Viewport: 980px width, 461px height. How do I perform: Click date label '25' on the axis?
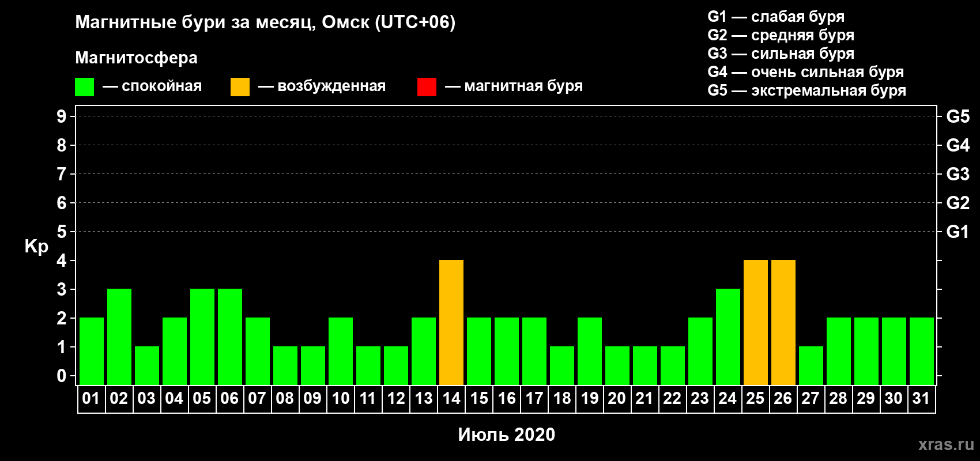756,399
